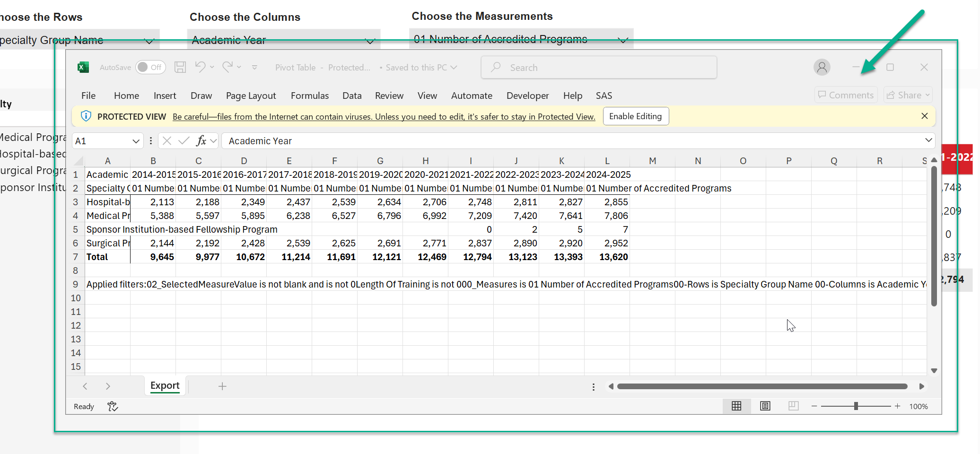Click into the Excel Search box
The width and height of the screenshot is (980, 454).
(599, 68)
